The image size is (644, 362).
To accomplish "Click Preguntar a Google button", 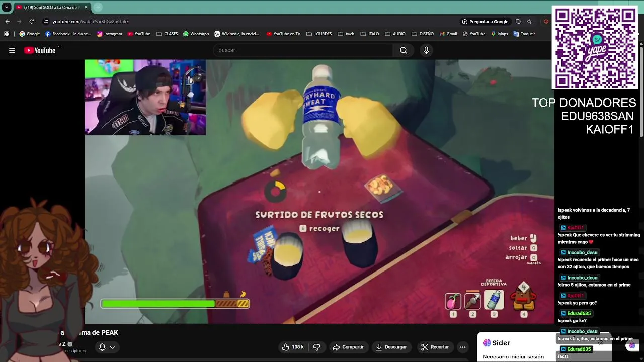I will pos(485,22).
